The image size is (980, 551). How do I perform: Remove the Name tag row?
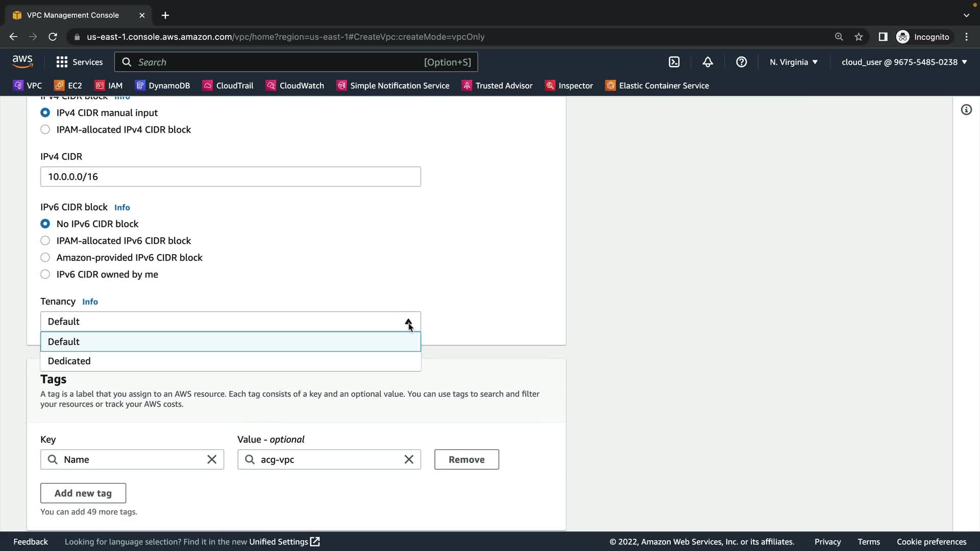click(466, 460)
